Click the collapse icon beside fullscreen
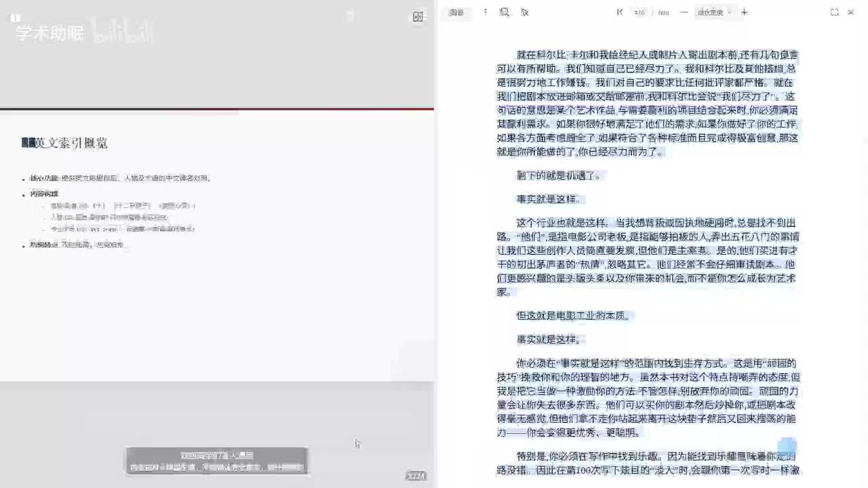The height and width of the screenshot is (488, 868). click(850, 12)
